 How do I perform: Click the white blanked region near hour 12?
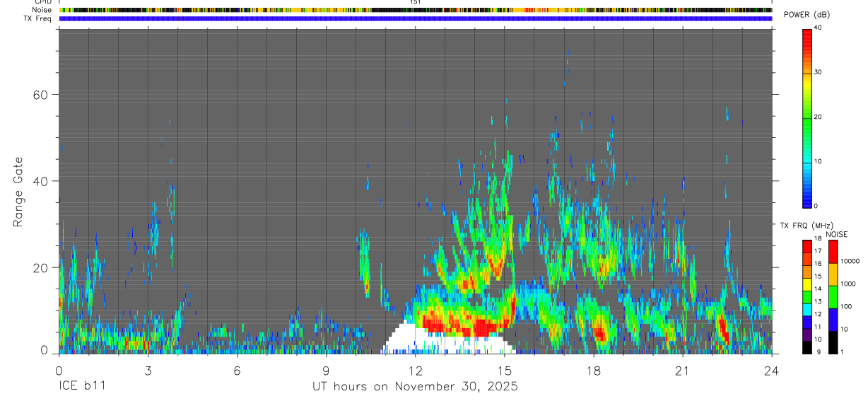[x=444, y=342]
